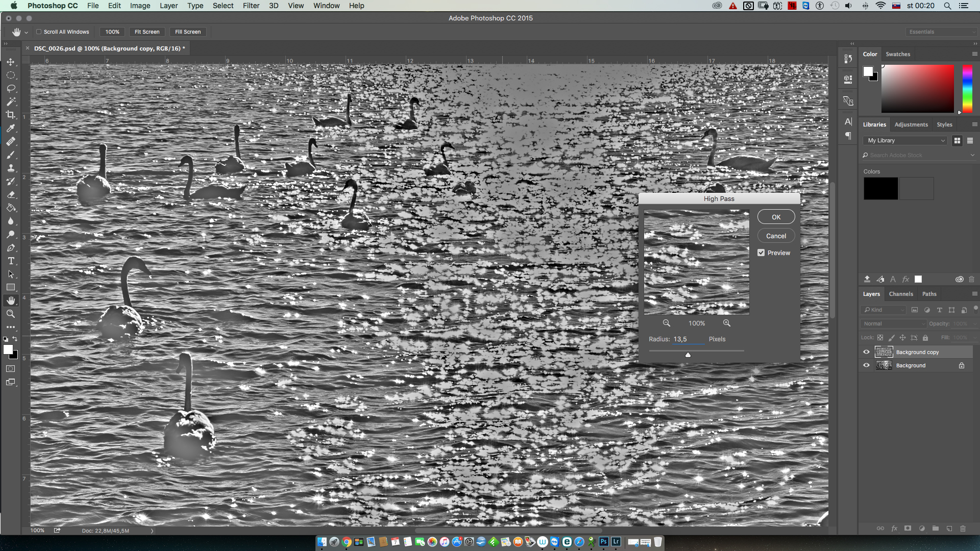Zoom in the High Pass preview
The image size is (980, 551).
tap(726, 323)
